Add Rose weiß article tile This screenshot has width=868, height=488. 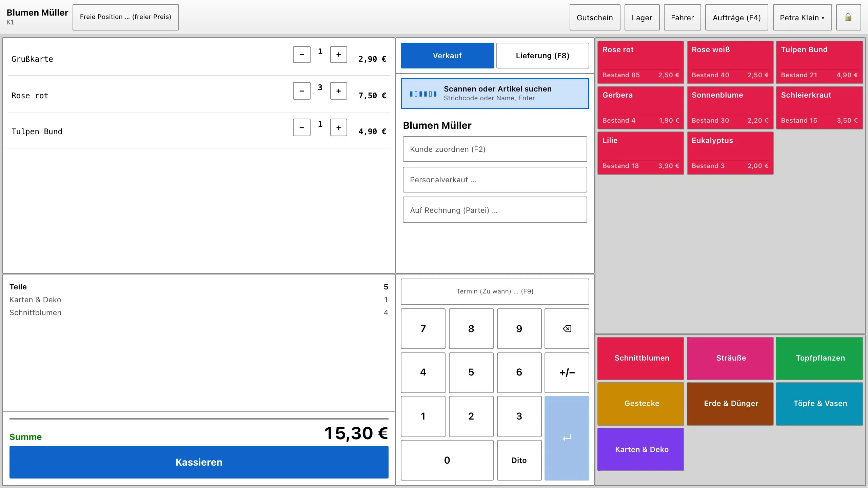(730, 62)
